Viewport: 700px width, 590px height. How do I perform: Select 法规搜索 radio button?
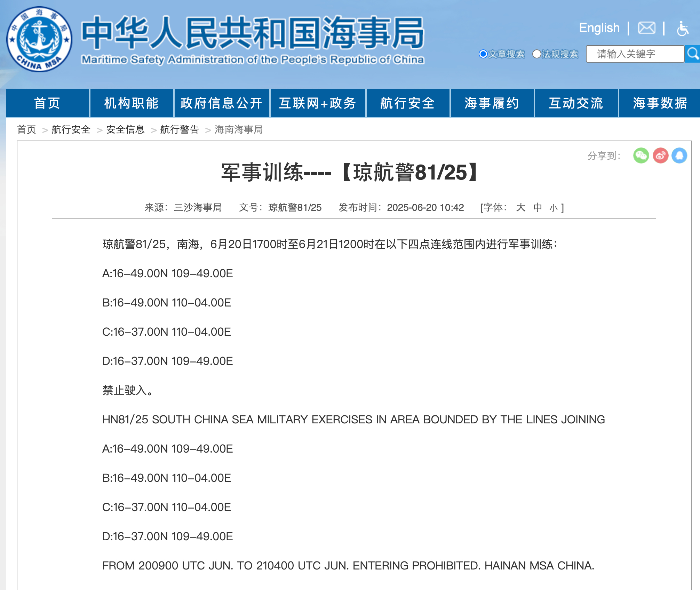[x=536, y=54]
